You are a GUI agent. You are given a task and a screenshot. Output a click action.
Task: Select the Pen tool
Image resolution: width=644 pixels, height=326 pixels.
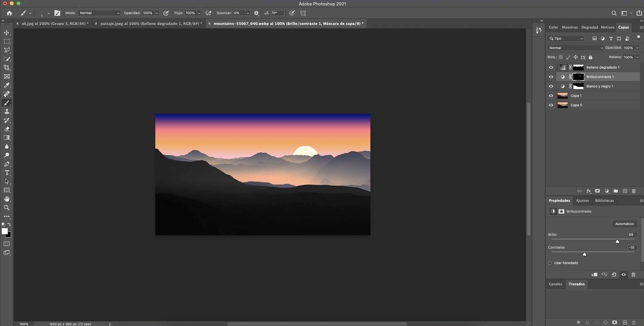tap(7, 164)
